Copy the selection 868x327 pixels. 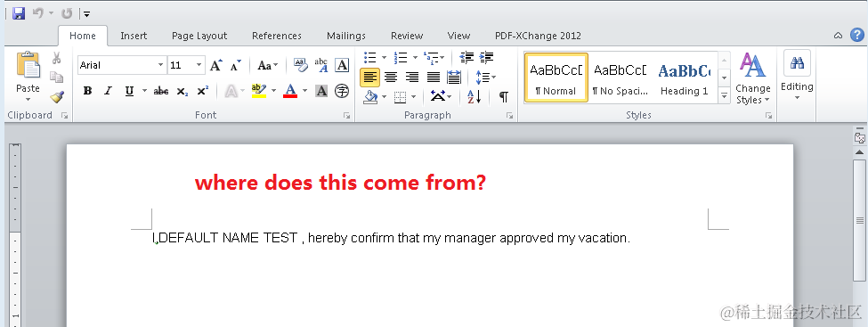(56, 78)
